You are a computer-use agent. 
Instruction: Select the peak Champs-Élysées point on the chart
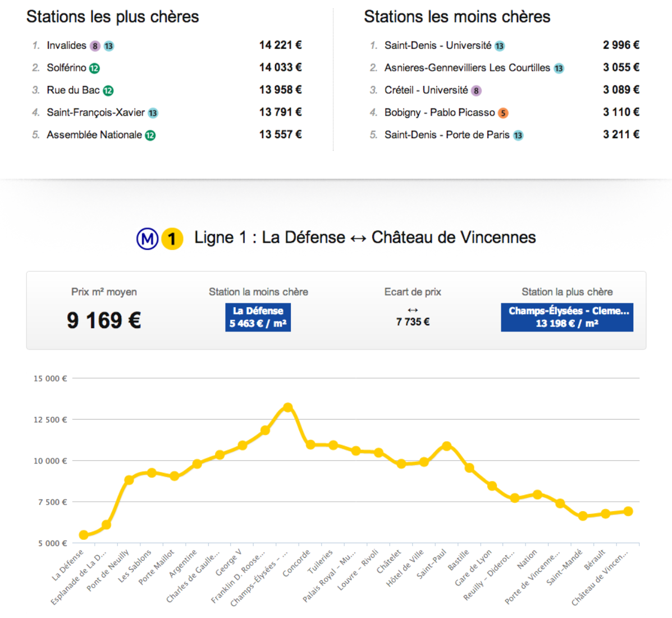point(288,407)
